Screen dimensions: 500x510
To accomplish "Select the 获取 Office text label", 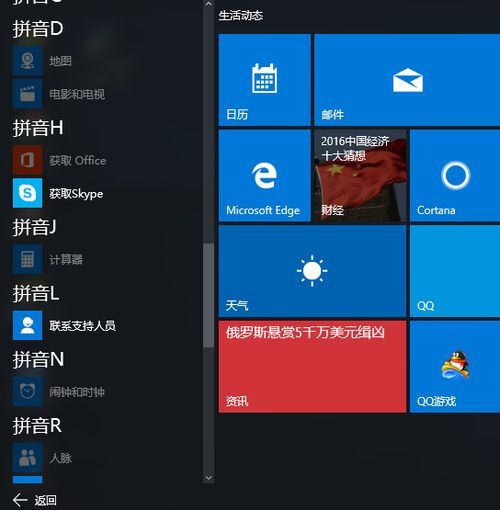I will coord(78,161).
